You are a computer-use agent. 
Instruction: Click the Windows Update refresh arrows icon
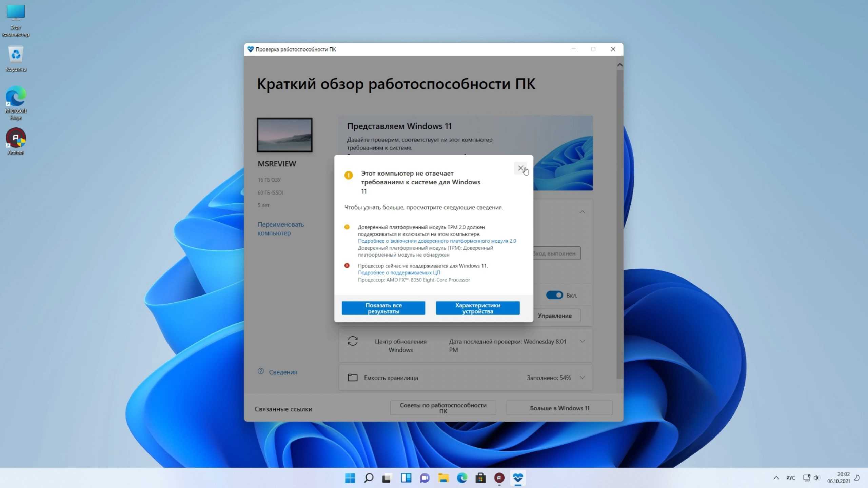click(353, 341)
